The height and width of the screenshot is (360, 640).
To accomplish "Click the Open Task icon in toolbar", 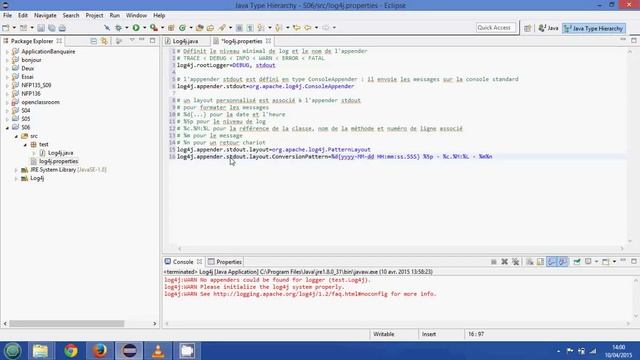I will click(x=210, y=28).
